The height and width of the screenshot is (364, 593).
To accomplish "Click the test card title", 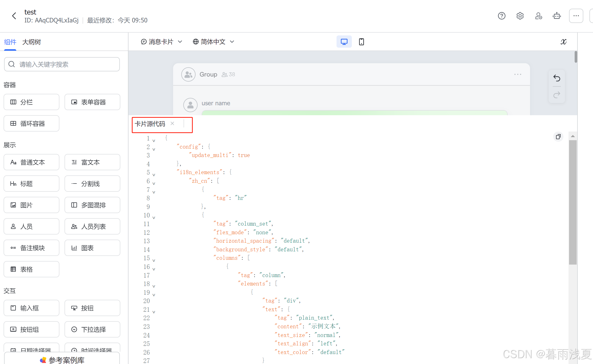I will click(30, 12).
